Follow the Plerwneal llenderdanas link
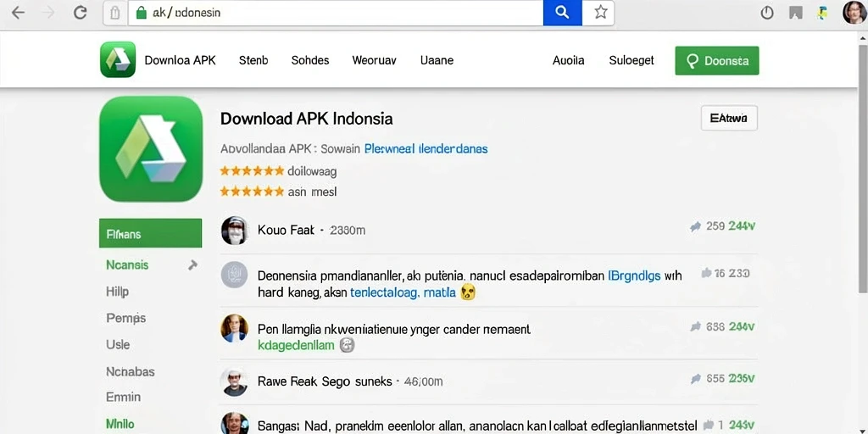868x434 pixels. tap(426, 149)
